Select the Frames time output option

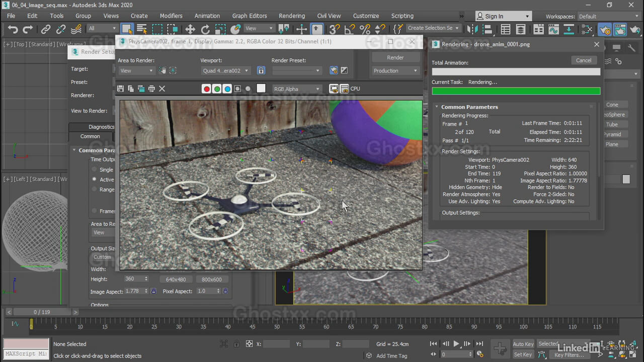click(94, 211)
